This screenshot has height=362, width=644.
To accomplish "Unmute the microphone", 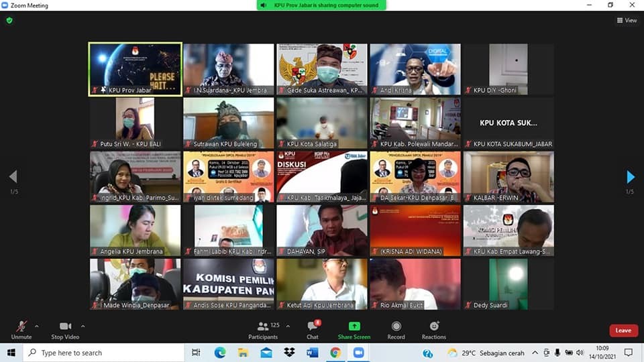I will (x=21, y=326).
